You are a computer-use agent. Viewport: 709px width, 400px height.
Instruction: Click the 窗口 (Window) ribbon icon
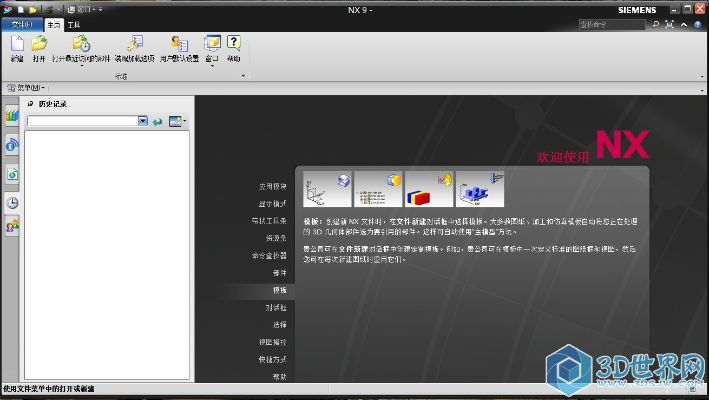pyautogui.click(x=212, y=44)
